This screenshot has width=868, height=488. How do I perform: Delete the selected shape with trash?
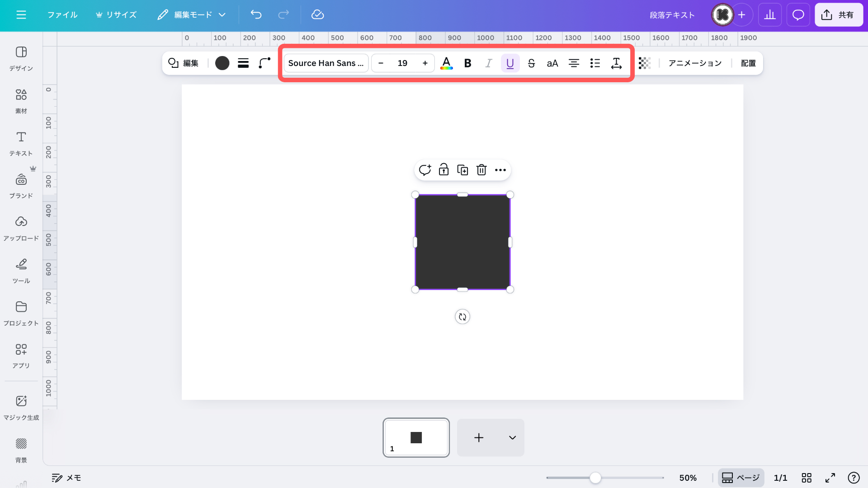[x=481, y=170]
